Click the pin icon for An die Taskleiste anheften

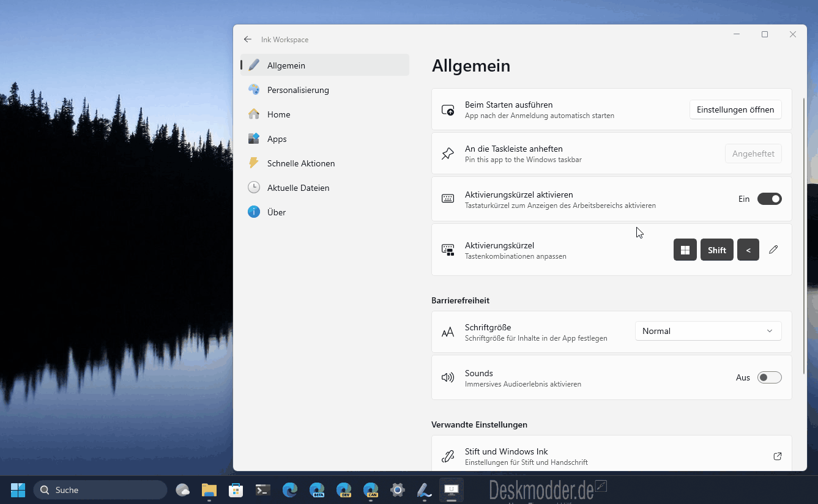point(448,154)
